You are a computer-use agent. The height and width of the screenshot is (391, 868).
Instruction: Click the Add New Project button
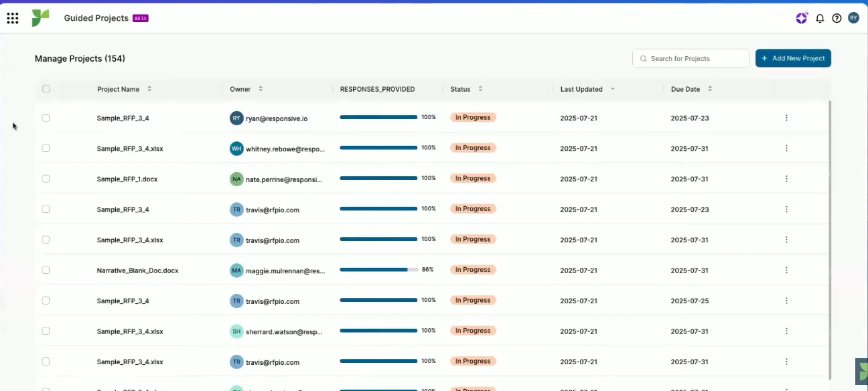[x=793, y=58]
